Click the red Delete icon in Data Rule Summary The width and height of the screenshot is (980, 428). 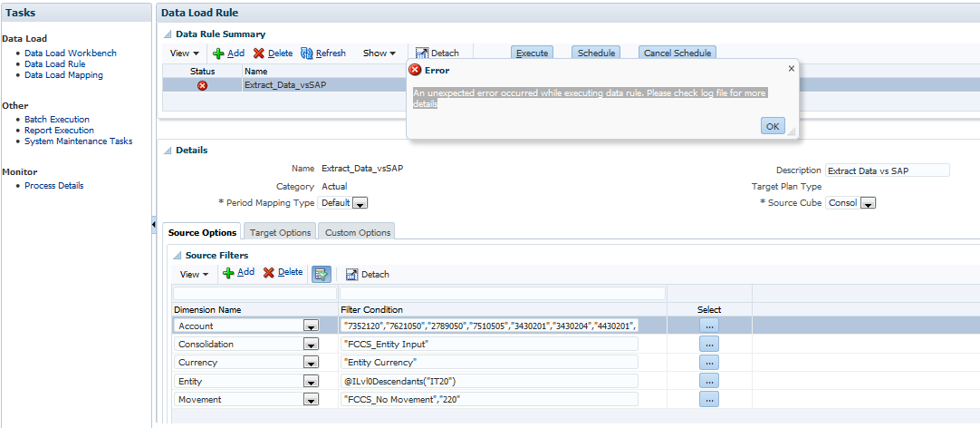tap(259, 53)
